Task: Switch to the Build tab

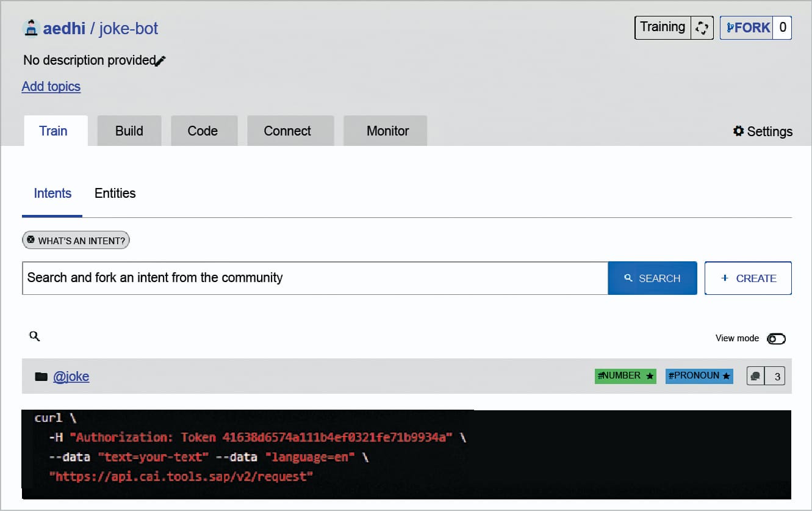Action: tap(129, 130)
